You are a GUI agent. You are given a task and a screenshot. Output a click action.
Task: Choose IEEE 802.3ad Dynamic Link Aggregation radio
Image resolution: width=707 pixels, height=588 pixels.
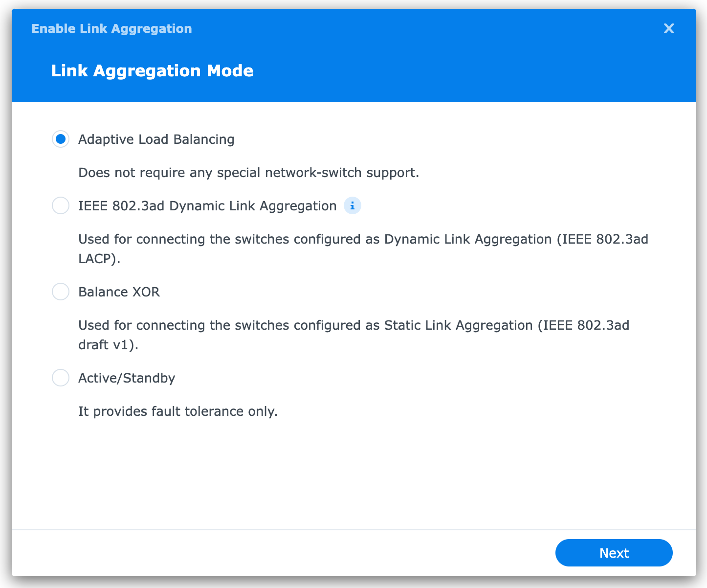[61, 206]
